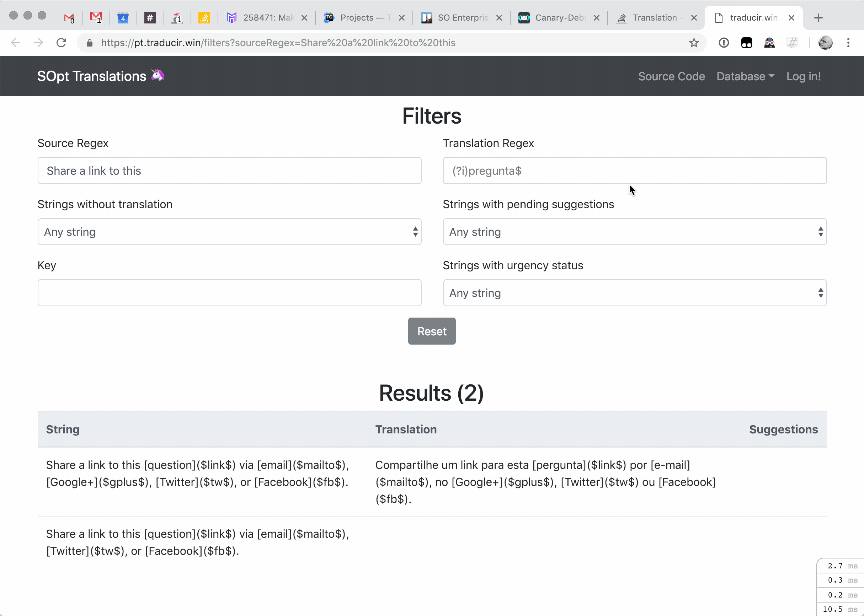
Task: Expand the Strings without translation dropdown
Action: [x=229, y=232]
